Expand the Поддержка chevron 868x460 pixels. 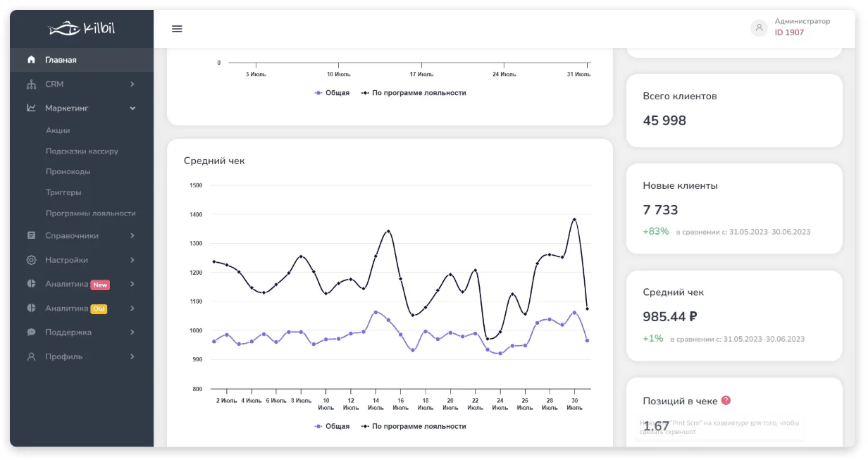tap(132, 332)
